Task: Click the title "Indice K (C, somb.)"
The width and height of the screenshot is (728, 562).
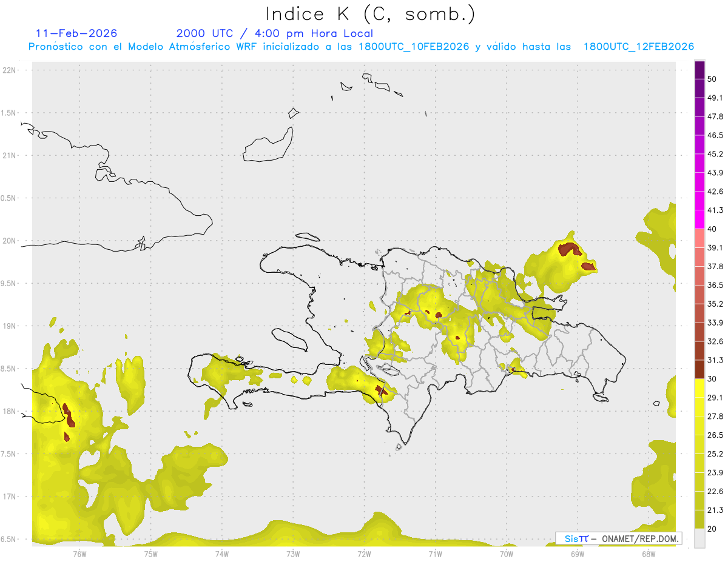Action: point(370,14)
